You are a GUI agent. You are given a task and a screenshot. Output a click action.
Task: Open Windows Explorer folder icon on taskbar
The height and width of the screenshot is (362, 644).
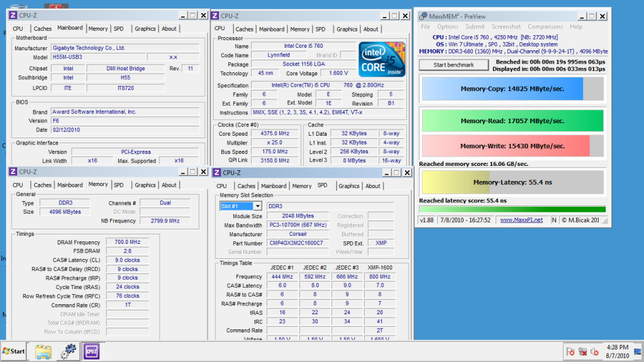click(x=43, y=351)
